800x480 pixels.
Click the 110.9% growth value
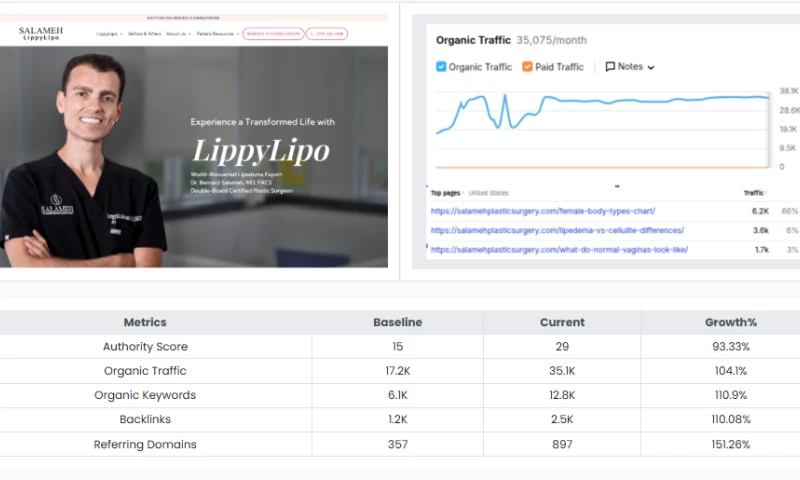click(x=731, y=395)
